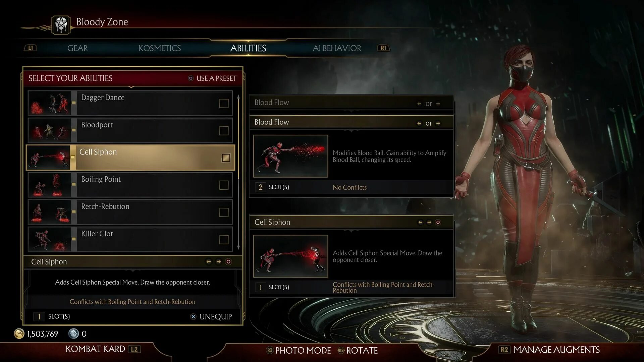Click the circle icon in Cell Siphon footer
The width and height of the screenshot is (644, 362).
point(228,262)
